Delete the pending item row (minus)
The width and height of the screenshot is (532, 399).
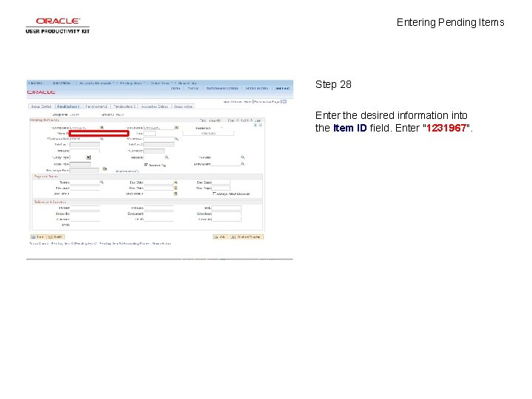(261, 125)
